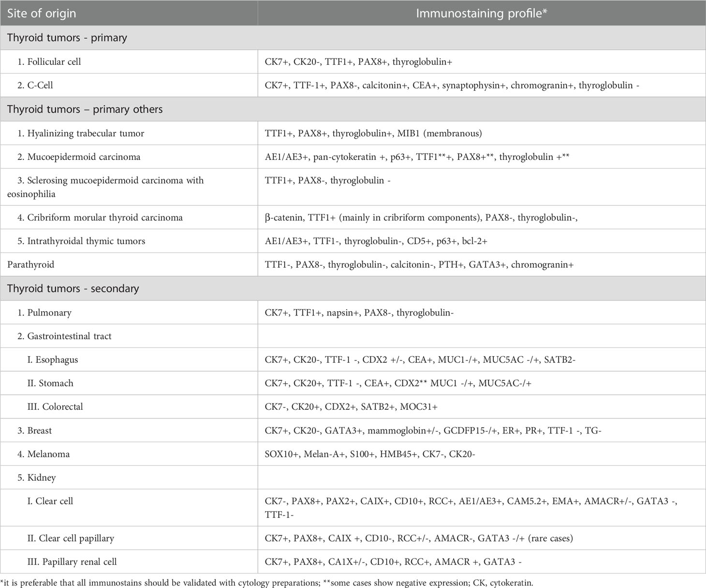706x588 pixels.
Task: Click the Stomach profile containing 'CDX2** MUC1 -/+'
Action: point(398,383)
